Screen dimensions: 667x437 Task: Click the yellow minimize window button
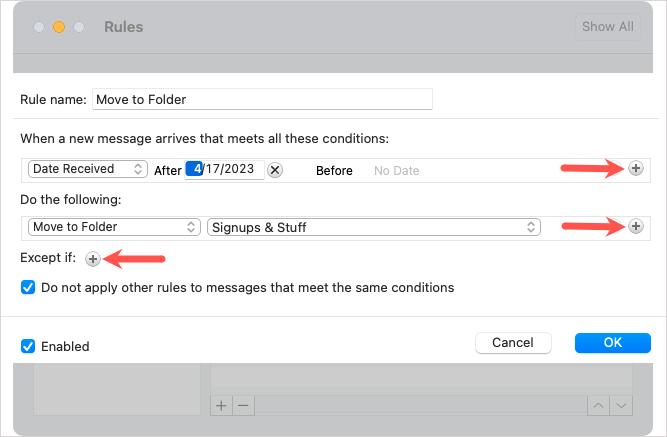(x=59, y=26)
